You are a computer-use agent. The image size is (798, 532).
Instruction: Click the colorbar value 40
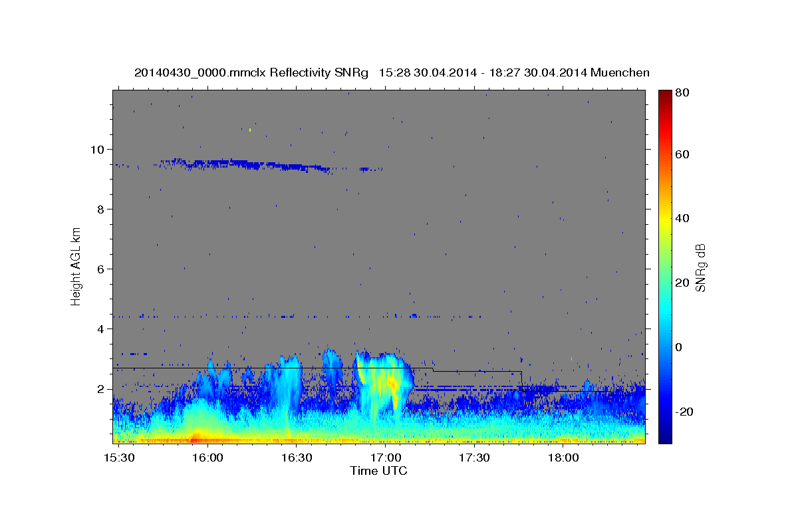[683, 218]
